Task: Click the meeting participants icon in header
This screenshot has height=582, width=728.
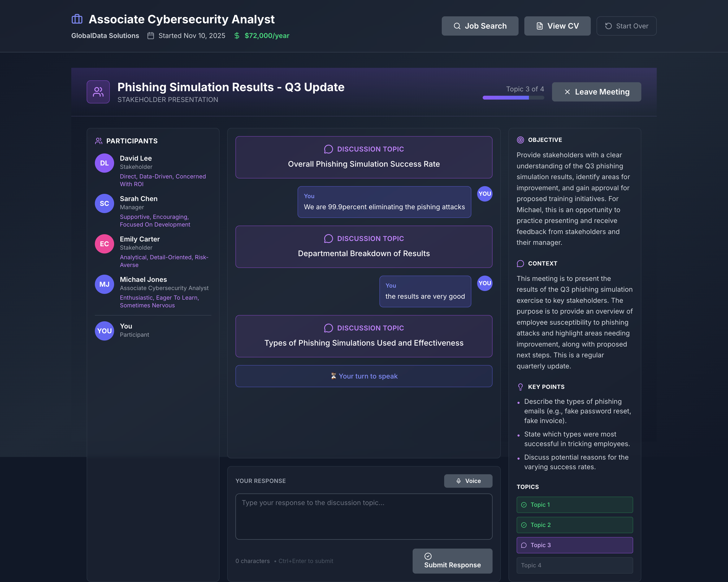Action: tap(98, 92)
